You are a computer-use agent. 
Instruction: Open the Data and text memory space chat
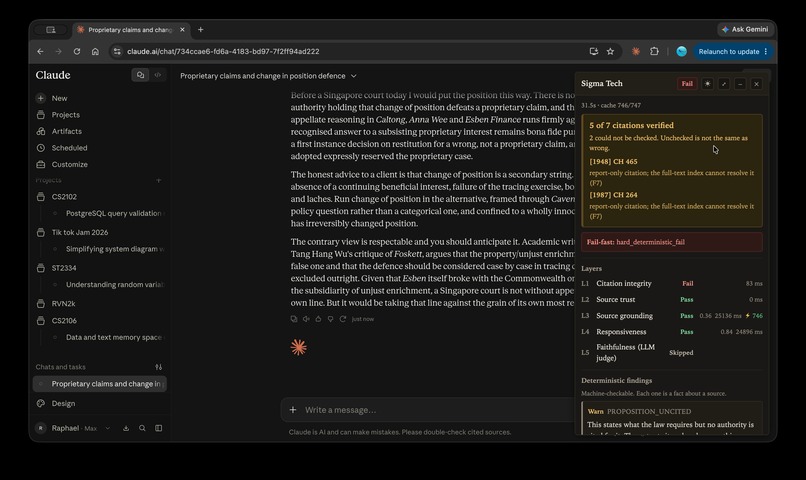pos(113,337)
